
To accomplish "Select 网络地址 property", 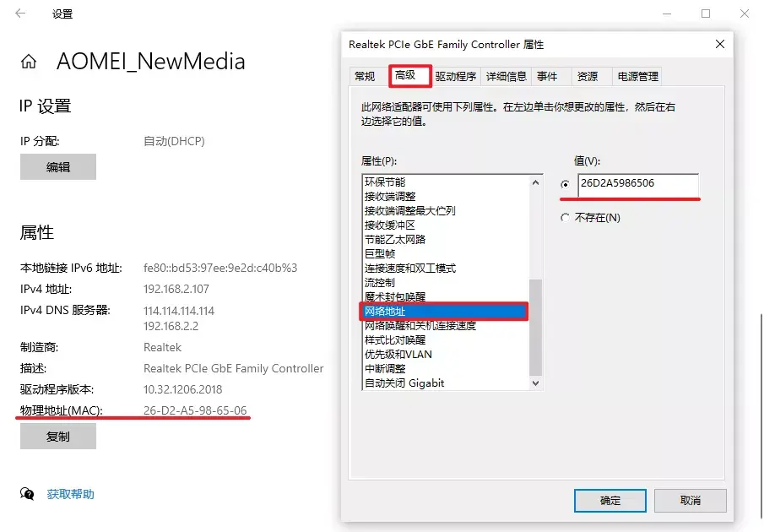I will [444, 312].
